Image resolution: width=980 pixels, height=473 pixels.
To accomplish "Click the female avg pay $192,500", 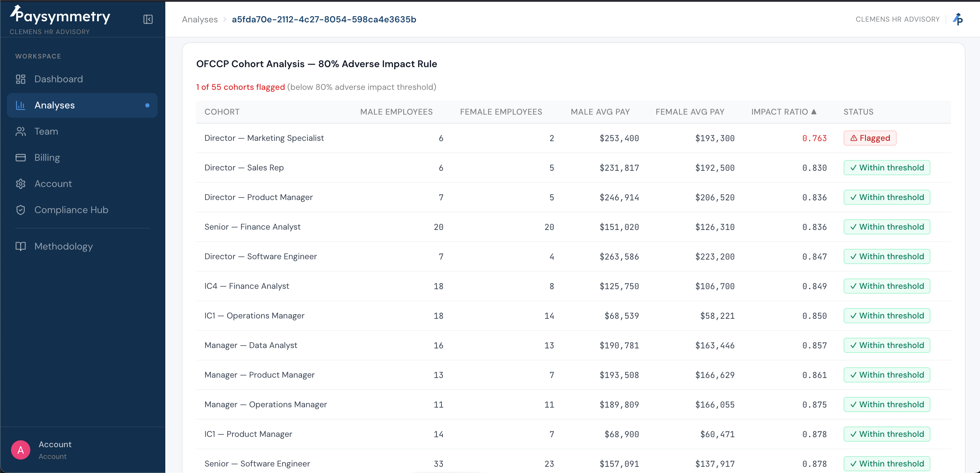I will 715,168.
